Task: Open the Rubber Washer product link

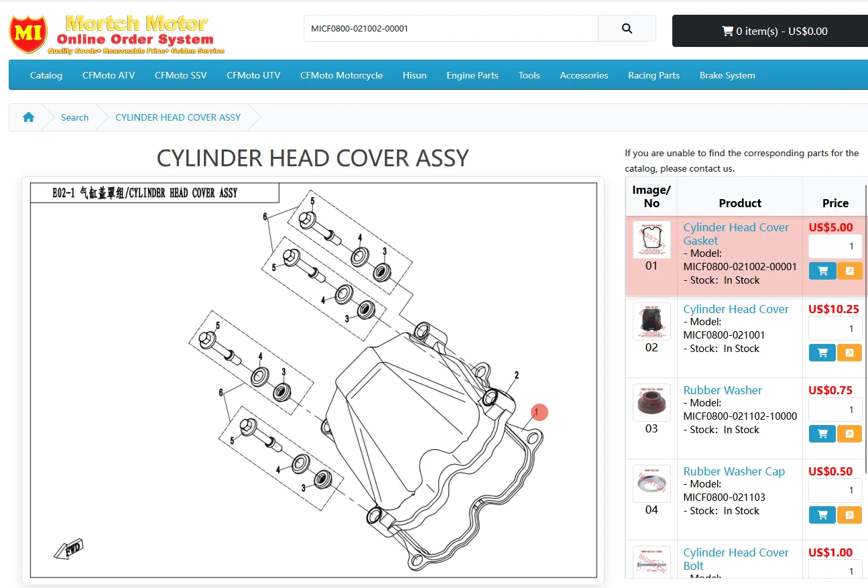Action: click(x=723, y=390)
